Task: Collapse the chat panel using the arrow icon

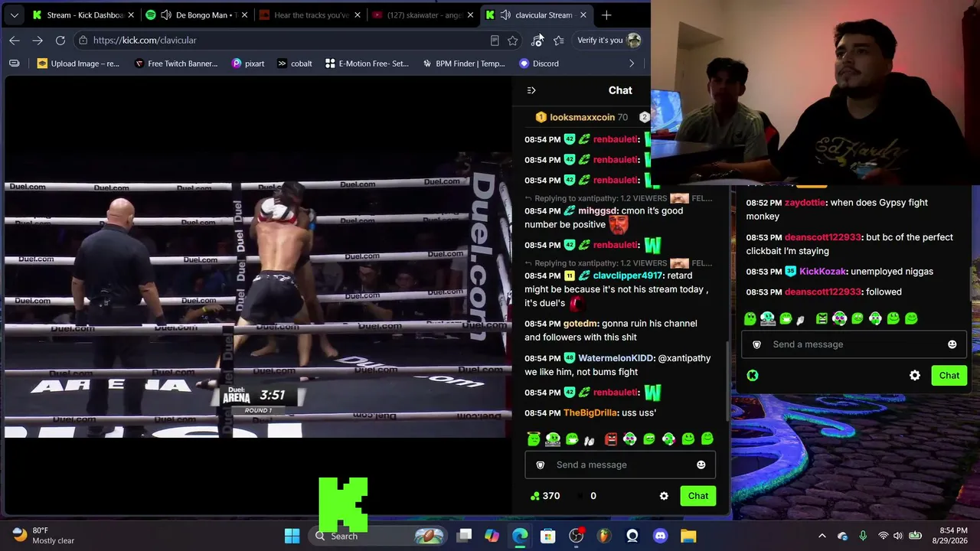Action: (x=531, y=90)
